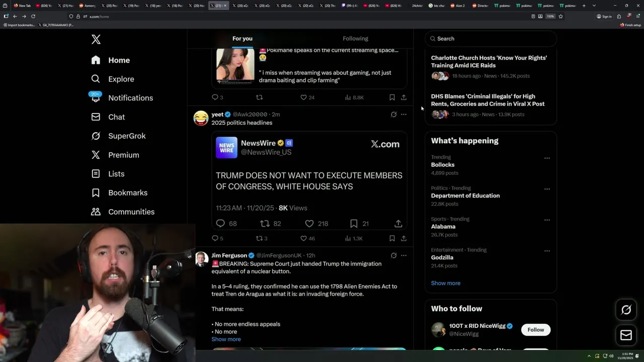Like the Pokimane post with 24 likes
Image resolution: width=644 pixels, height=362 pixels.
(x=307, y=98)
